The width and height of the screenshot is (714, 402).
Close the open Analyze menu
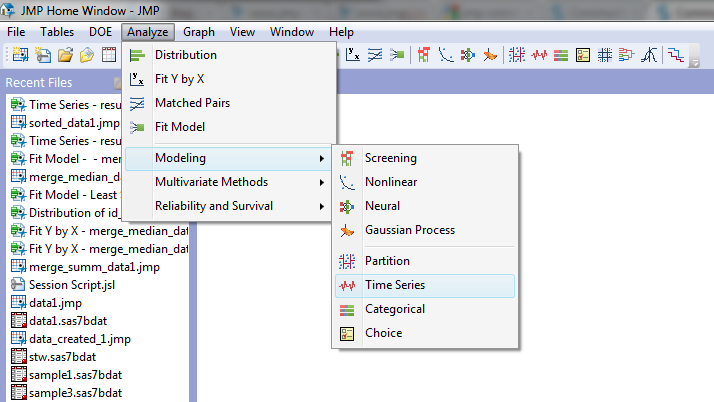[x=148, y=32]
